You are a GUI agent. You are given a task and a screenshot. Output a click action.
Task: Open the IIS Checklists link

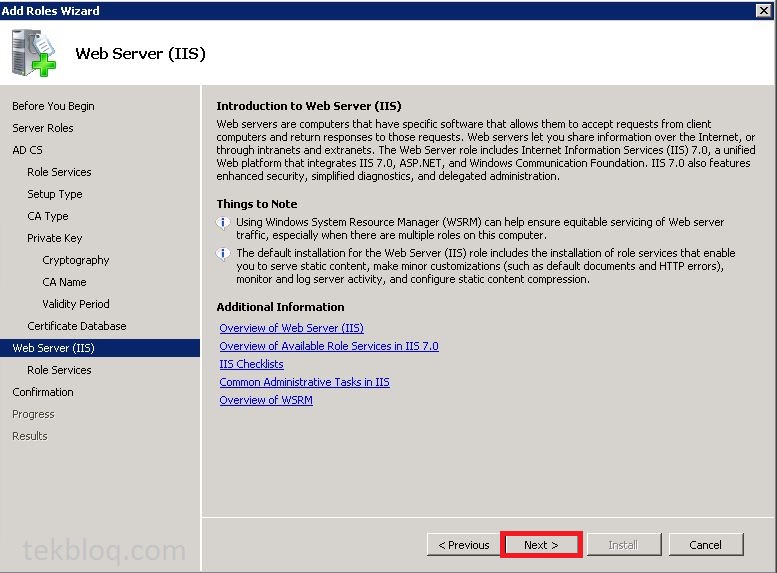(251, 364)
